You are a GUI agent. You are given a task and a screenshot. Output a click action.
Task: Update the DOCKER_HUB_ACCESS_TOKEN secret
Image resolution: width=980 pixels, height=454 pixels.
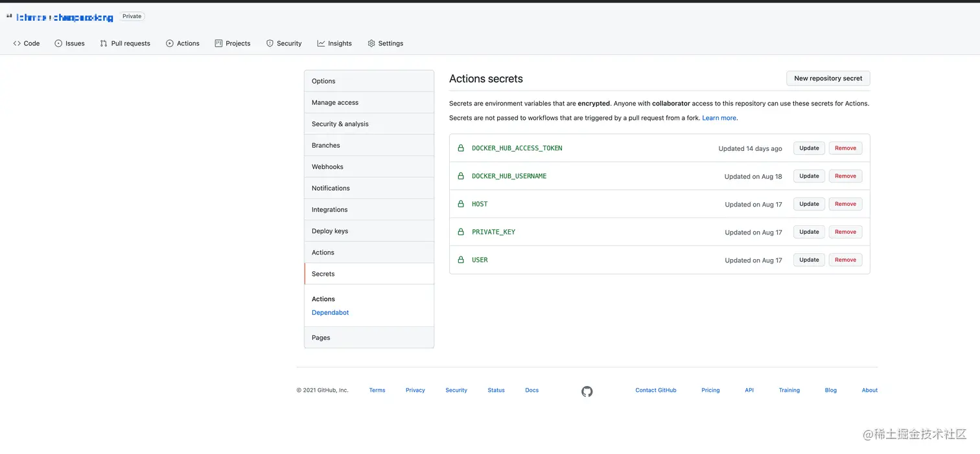(809, 148)
